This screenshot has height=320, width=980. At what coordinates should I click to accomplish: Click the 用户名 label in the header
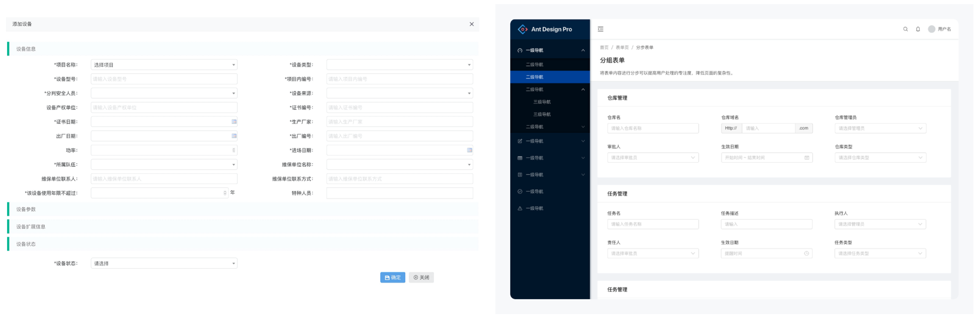point(944,29)
